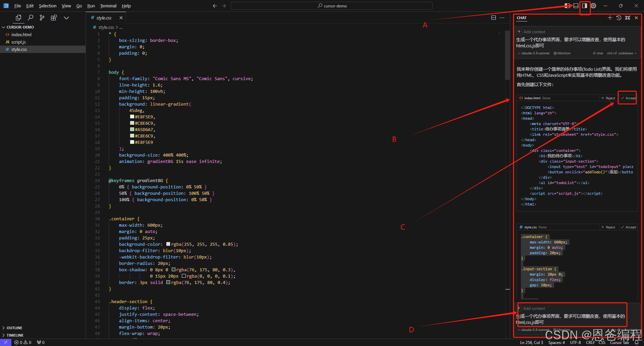Open model selector in bottom input

534,330
